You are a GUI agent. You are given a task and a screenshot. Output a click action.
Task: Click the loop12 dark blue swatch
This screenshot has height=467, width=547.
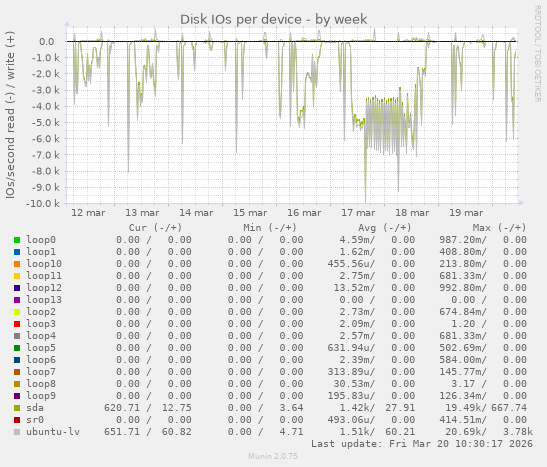point(17,288)
